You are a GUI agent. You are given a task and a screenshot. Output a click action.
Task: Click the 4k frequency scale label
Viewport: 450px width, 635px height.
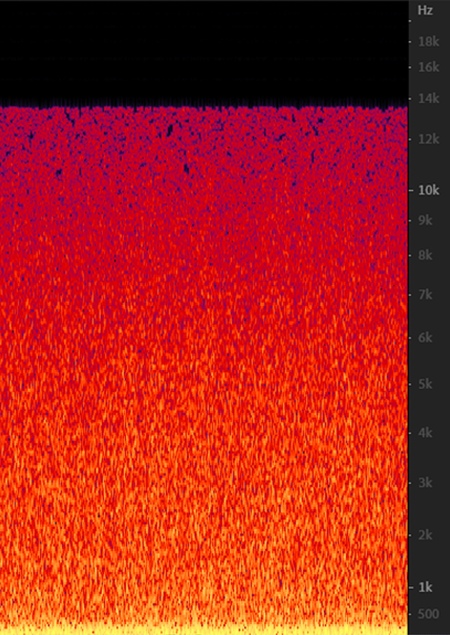[427, 433]
